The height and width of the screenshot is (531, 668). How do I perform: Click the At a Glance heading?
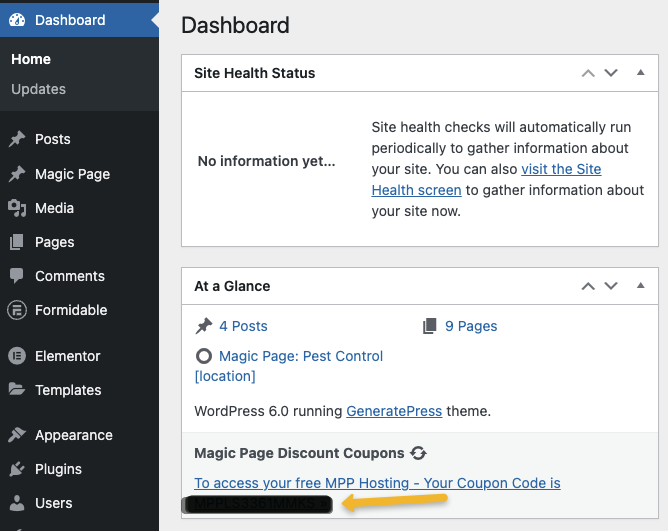[232, 286]
